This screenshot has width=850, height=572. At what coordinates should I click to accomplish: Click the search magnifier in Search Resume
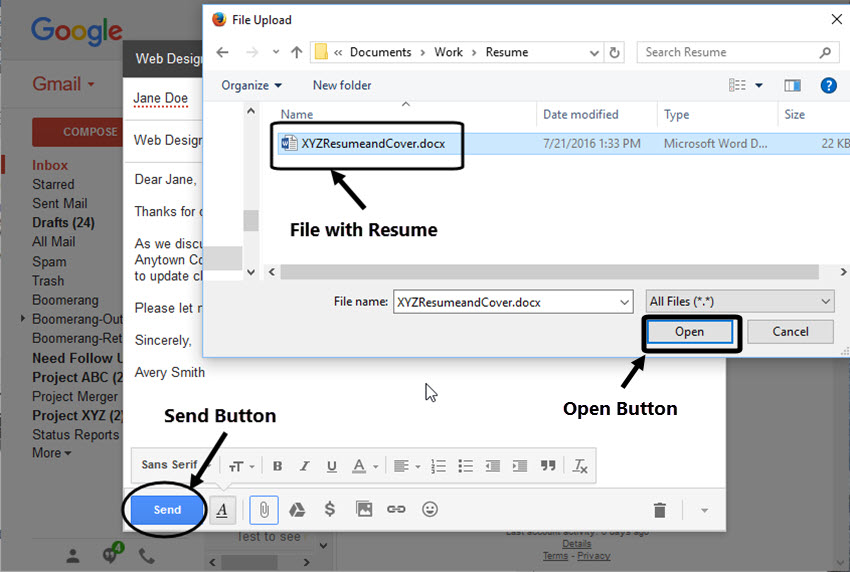tap(825, 52)
